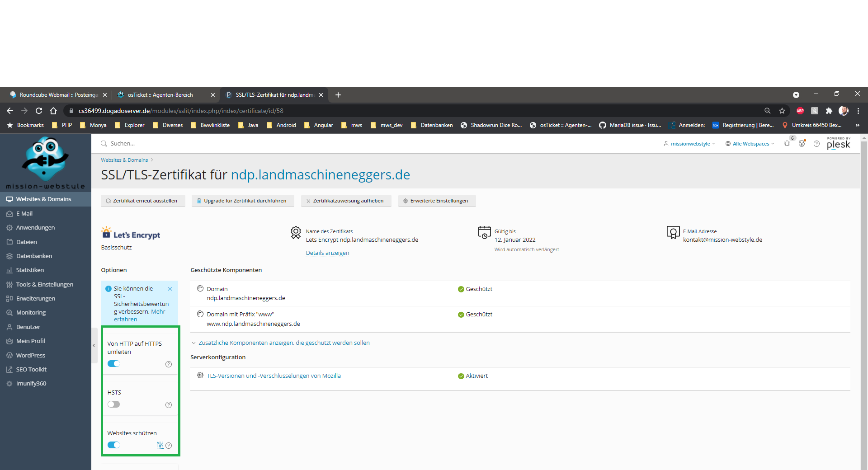
Task: Bookmark this page with star icon
Action: 782,111
